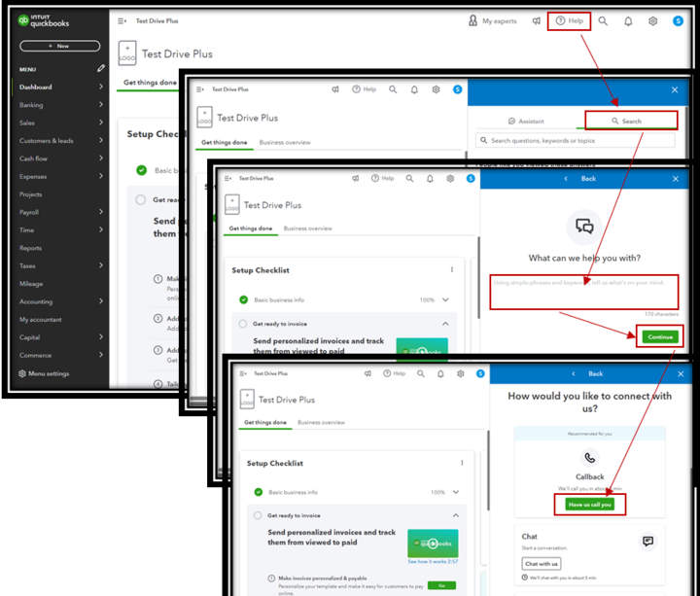Viewport: 700px width, 596px height.
Task: Click the menu collapse icon beside Test Drive Plus, backmost window
Action: click(x=122, y=21)
